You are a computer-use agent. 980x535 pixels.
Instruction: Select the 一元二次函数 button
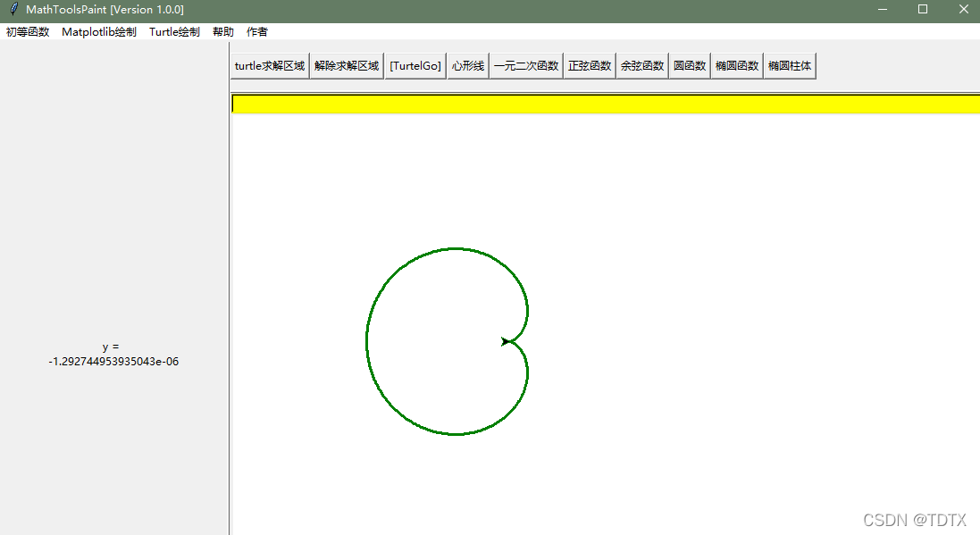click(526, 65)
